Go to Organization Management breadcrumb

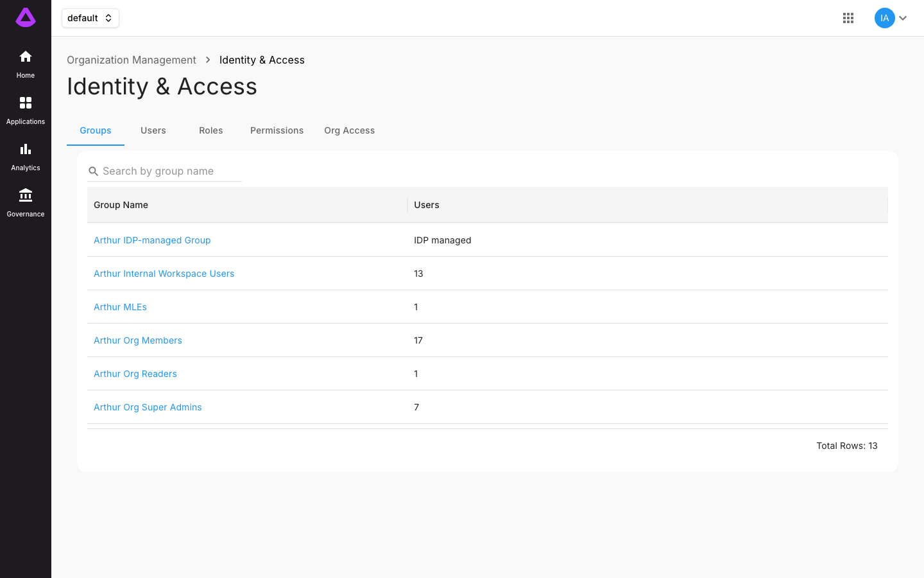(132, 60)
